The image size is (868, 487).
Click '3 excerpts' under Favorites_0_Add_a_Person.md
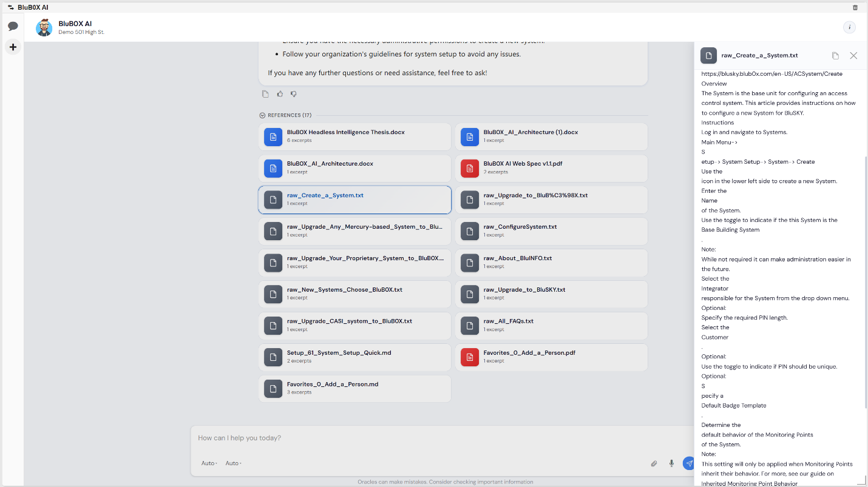(x=299, y=392)
